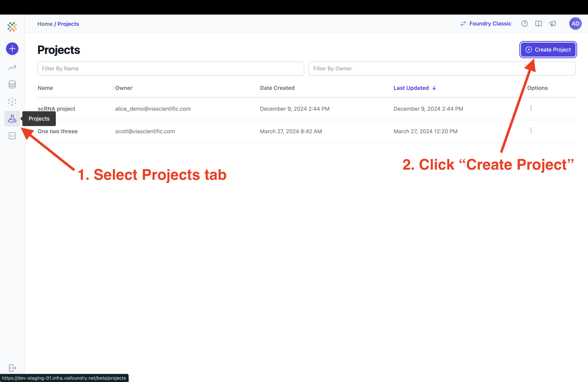Click the plus icon to create new item

click(x=12, y=49)
